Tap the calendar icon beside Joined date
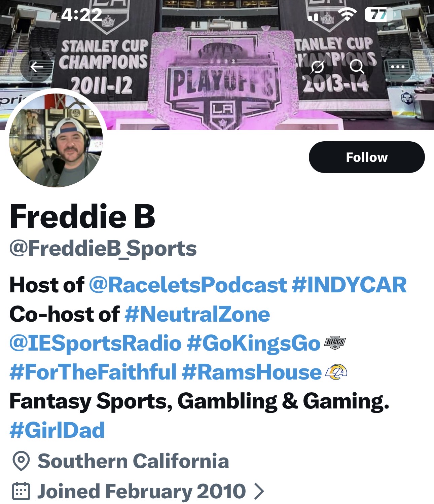The height and width of the screenshot is (504, 434). [x=21, y=491]
